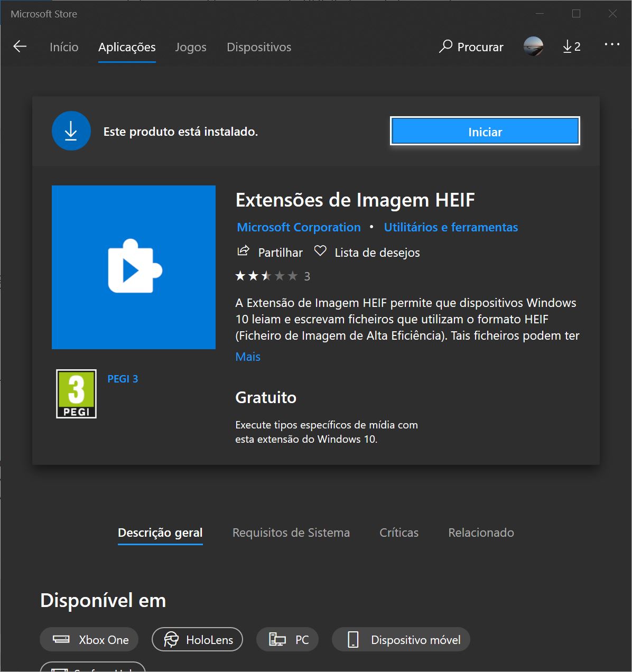Screen dimensions: 632x672
Task: Select the PC device chip
Action: [x=287, y=640]
